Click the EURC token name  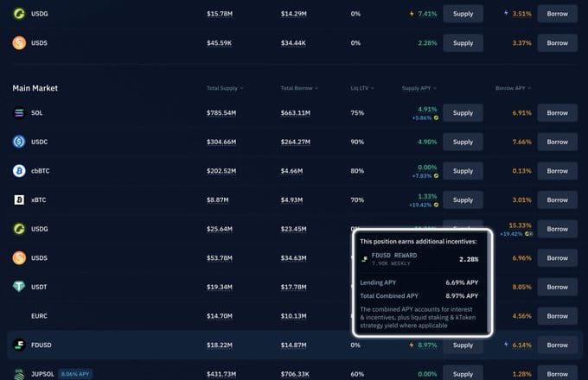(x=39, y=316)
